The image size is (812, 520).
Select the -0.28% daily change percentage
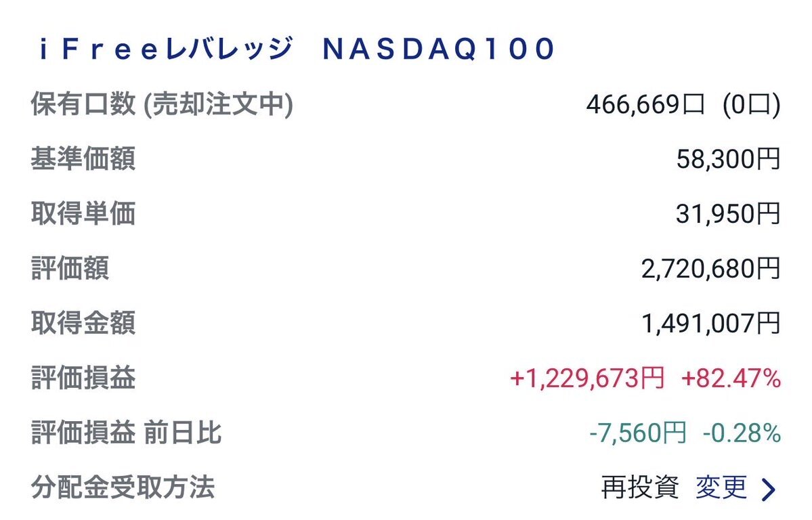coord(742,433)
